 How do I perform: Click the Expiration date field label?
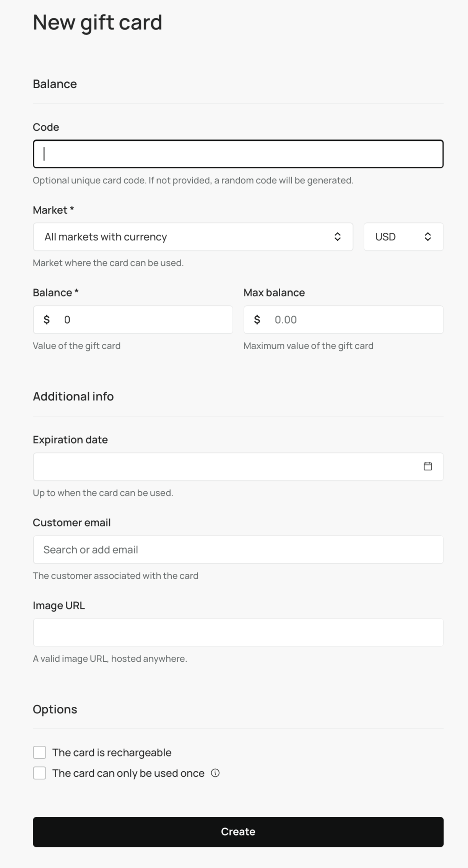click(x=70, y=439)
